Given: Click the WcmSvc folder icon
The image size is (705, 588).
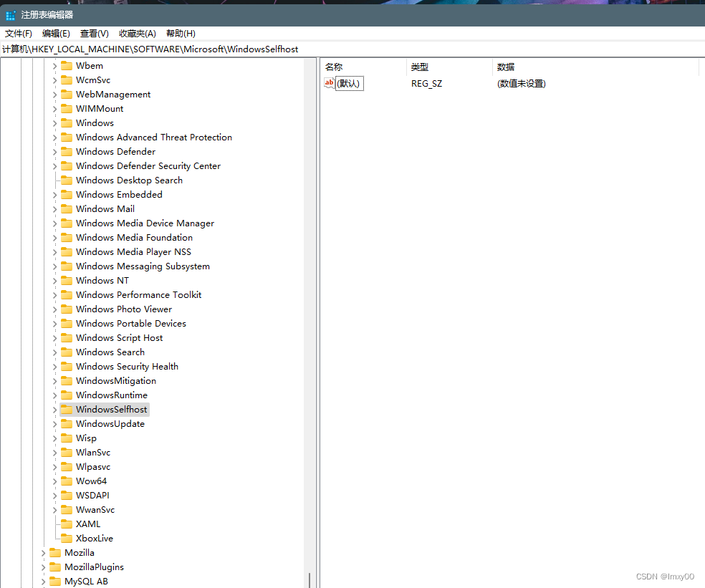Looking at the screenshot, I should tap(67, 80).
